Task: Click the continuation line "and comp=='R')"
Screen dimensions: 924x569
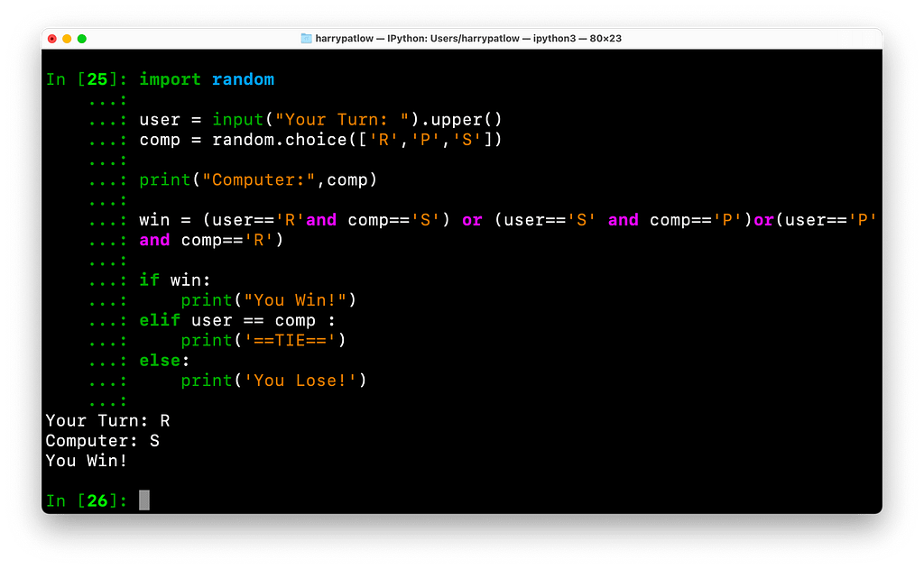Action: point(211,240)
